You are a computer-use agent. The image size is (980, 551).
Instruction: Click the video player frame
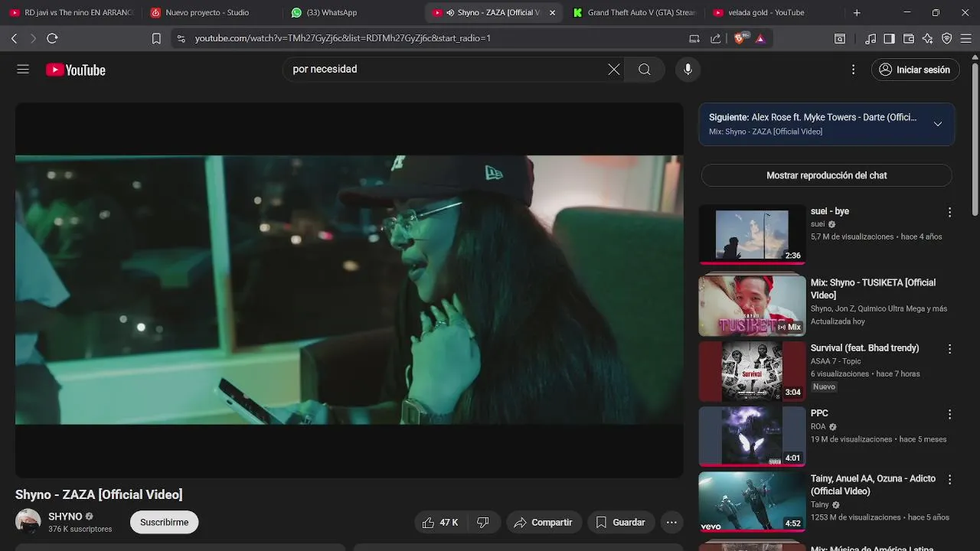point(349,290)
